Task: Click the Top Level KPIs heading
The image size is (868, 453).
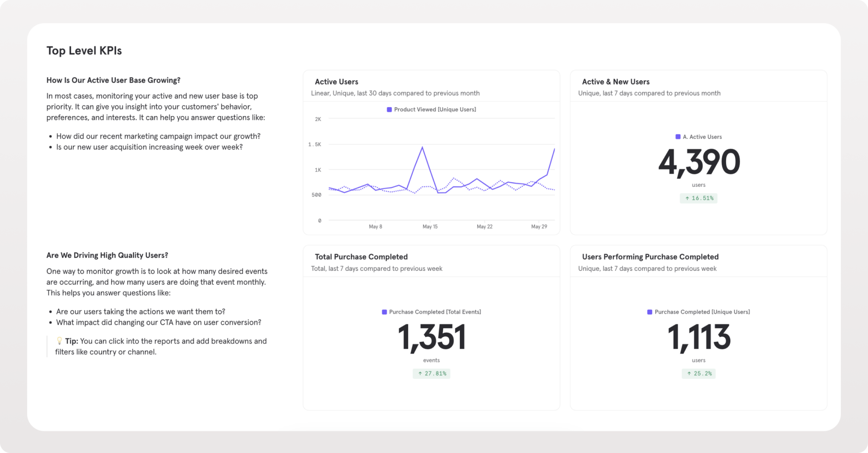Action: [84, 51]
